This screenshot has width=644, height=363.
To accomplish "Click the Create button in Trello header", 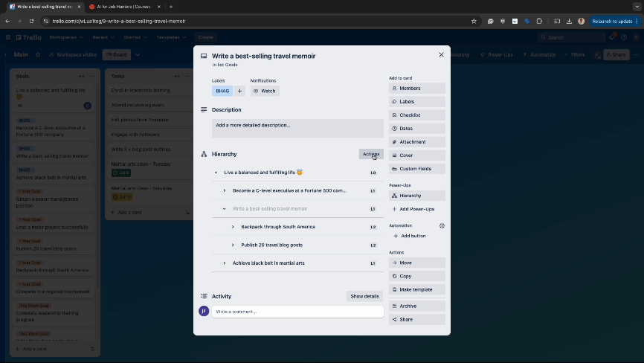I will [x=206, y=37].
